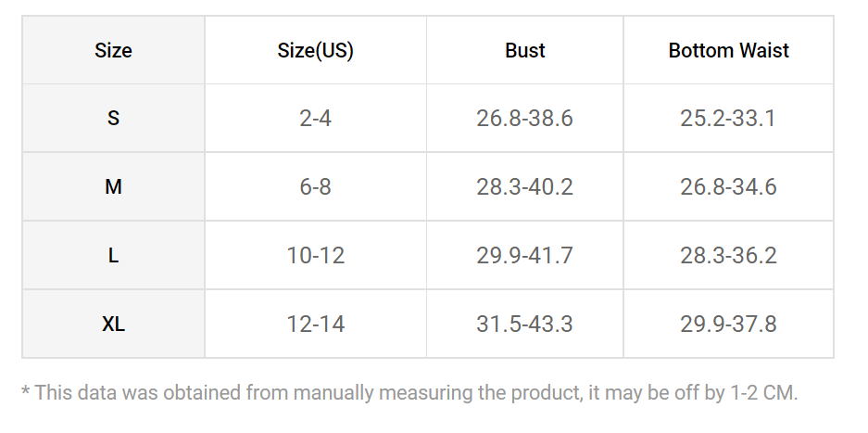Click the S size row label
The image size is (868, 433).
pos(113,118)
